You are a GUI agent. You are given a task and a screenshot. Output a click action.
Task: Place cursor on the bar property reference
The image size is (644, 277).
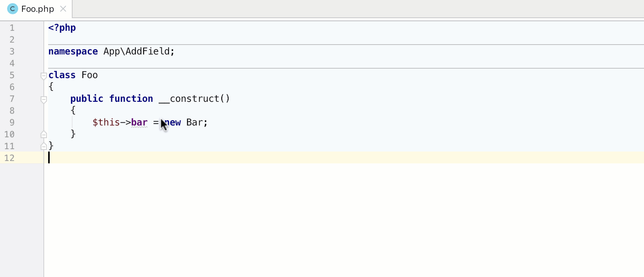click(x=139, y=122)
